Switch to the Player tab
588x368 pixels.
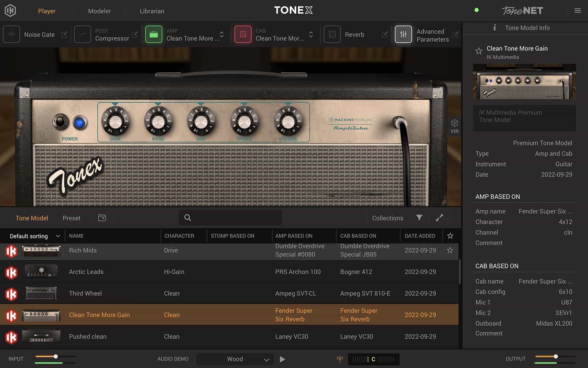click(x=47, y=11)
